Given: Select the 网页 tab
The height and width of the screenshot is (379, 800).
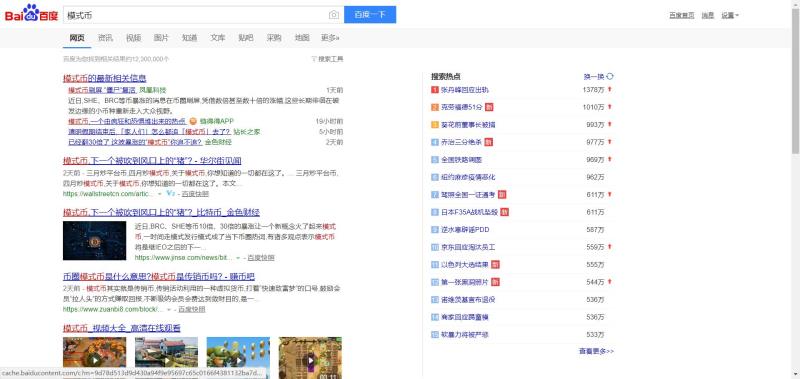Looking at the screenshot, I should pos(77,38).
